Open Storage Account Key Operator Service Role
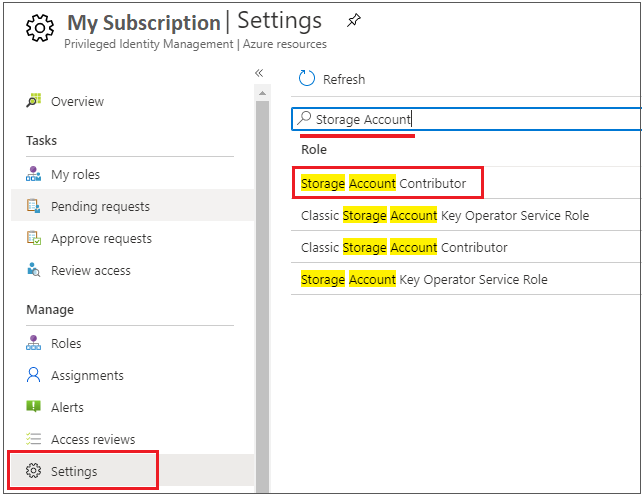 click(x=424, y=279)
